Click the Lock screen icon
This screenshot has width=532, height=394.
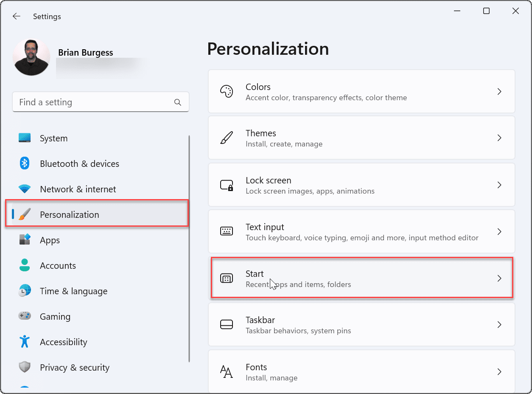click(227, 185)
